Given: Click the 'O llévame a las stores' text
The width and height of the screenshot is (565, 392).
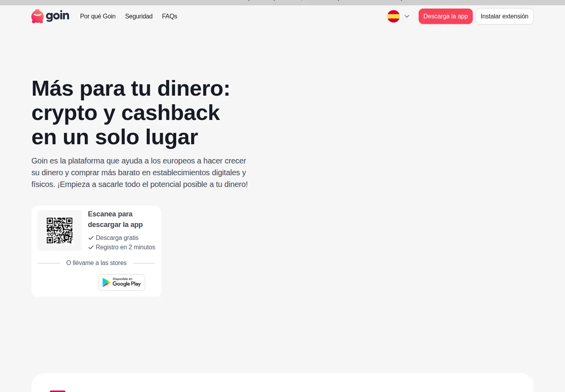Looking at the screenshot, I should click(97, 263).
